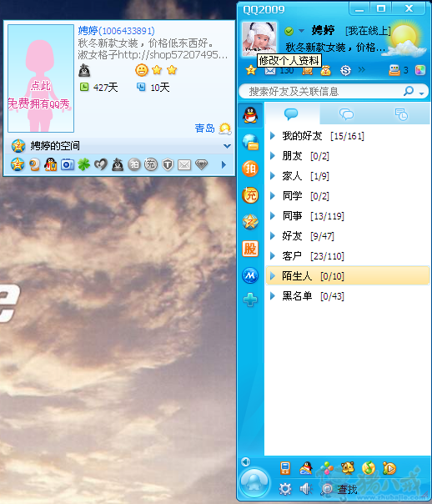
Task: Open Paipai orange 拍 sidebar icon
Action: [250, 169]
